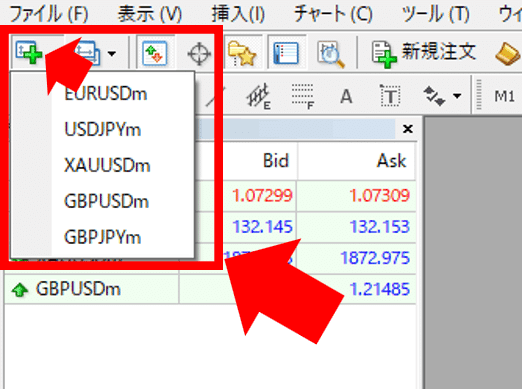
Task: Toggle the Data Window crosshair icon
Action: pyautogui.click(x=199, y=53)
